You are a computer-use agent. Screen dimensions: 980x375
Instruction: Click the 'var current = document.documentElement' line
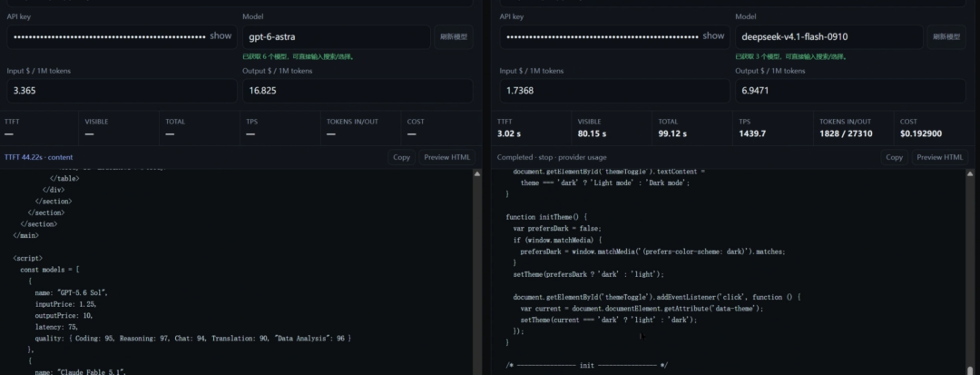[642, 308]
